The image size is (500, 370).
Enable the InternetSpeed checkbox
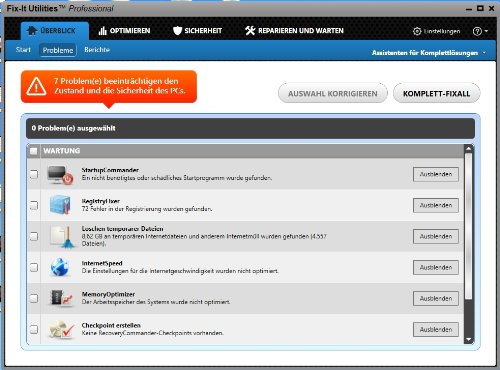point(34,267)
